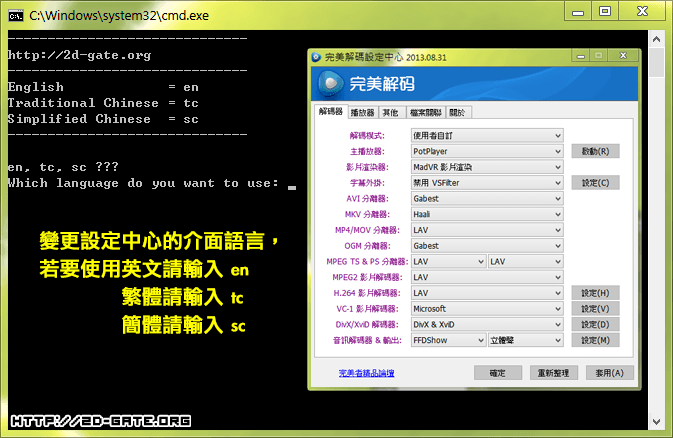This screenshot has width=673, height=438.
Task: Open the MKV 分離器 Haali dropdown
Action: coord(487,214)
